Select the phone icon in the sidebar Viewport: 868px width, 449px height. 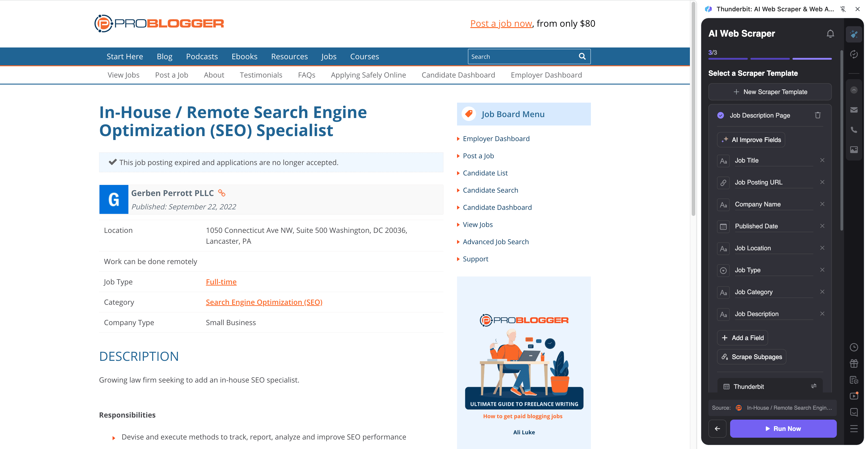(x=854, y=130)
